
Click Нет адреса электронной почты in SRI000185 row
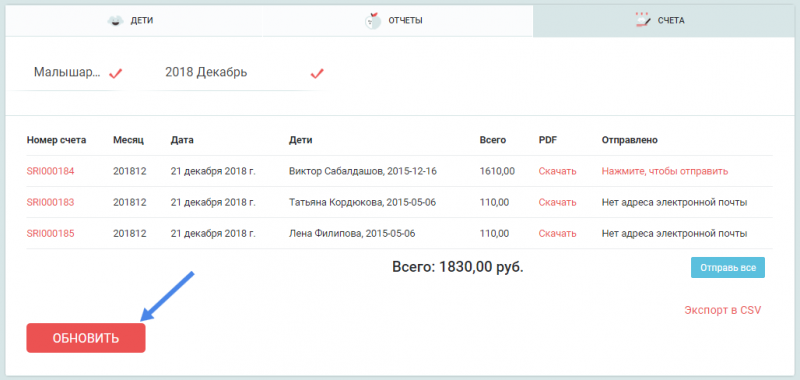click(674, 234)
